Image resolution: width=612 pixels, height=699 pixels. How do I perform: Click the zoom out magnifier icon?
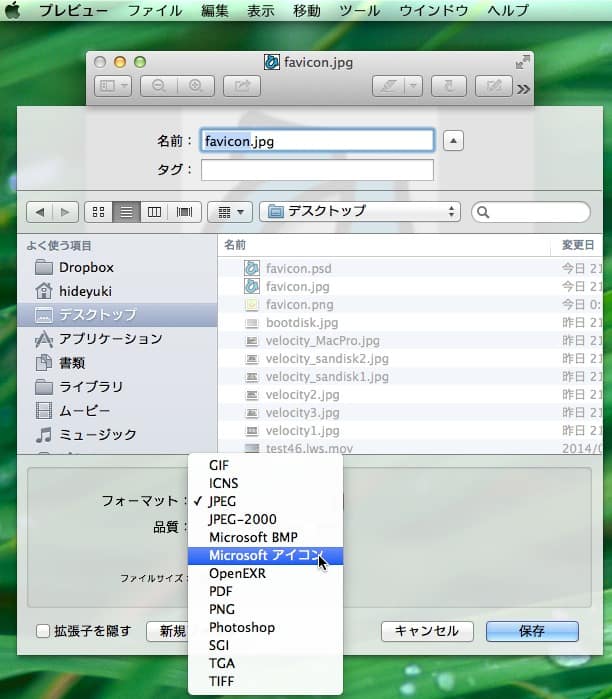coord(159,87)
